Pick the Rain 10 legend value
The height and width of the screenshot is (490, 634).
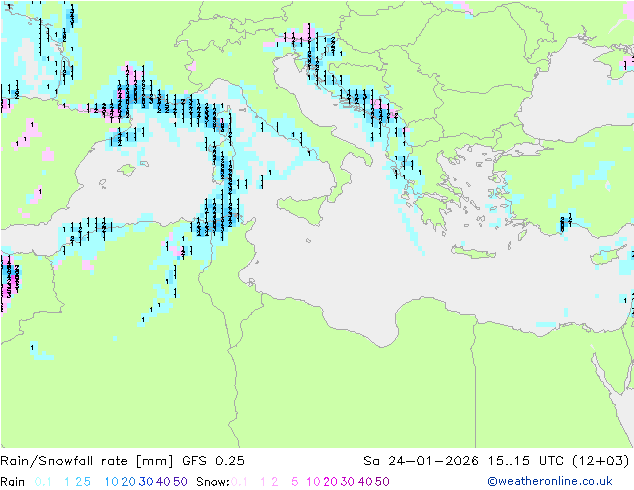pos(111,482)
